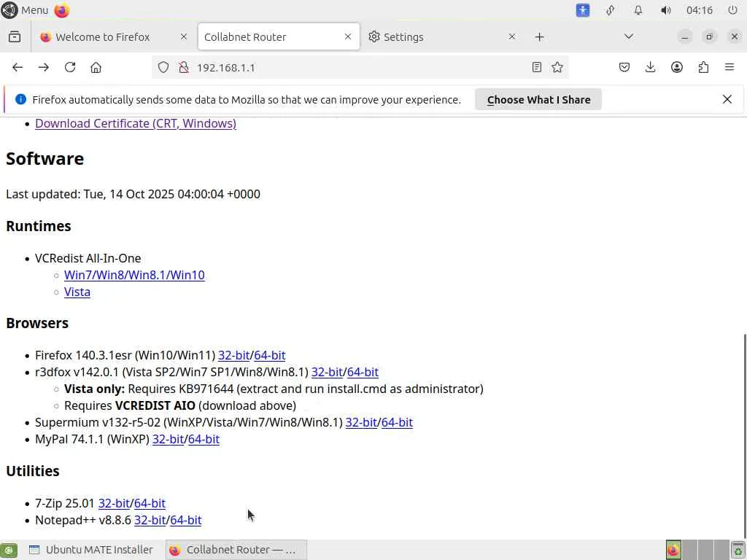Close the Settings tab

511,36
